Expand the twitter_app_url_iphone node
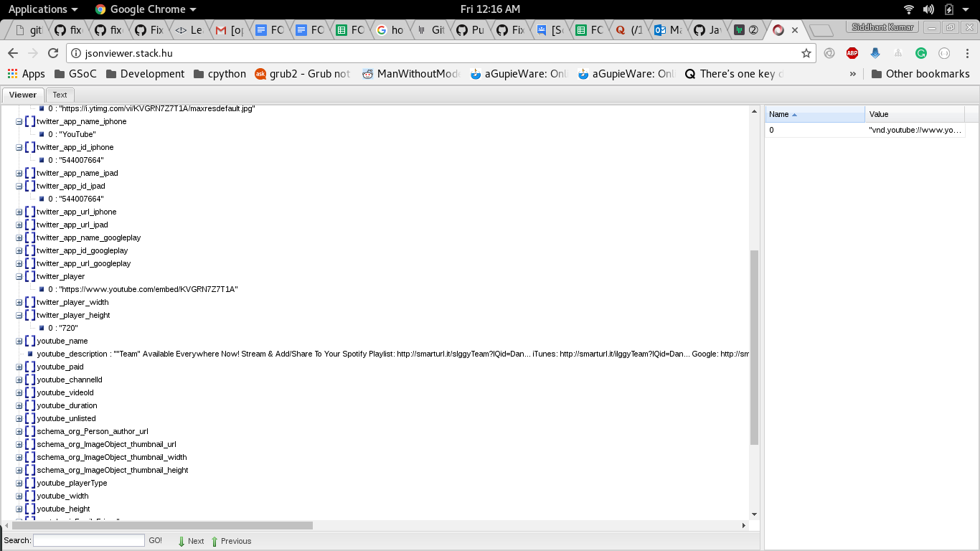The height and width of the screenshot is (551, 980). coord(19,212)
